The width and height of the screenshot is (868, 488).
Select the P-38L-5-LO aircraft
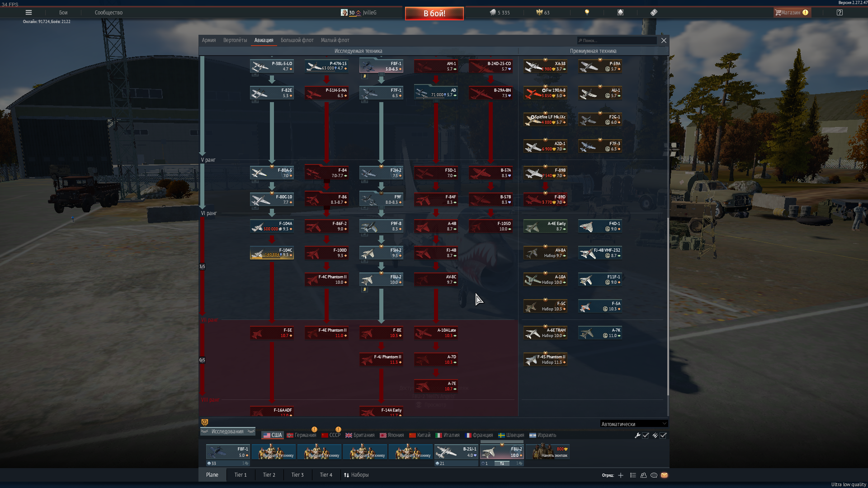coord(272,66)
